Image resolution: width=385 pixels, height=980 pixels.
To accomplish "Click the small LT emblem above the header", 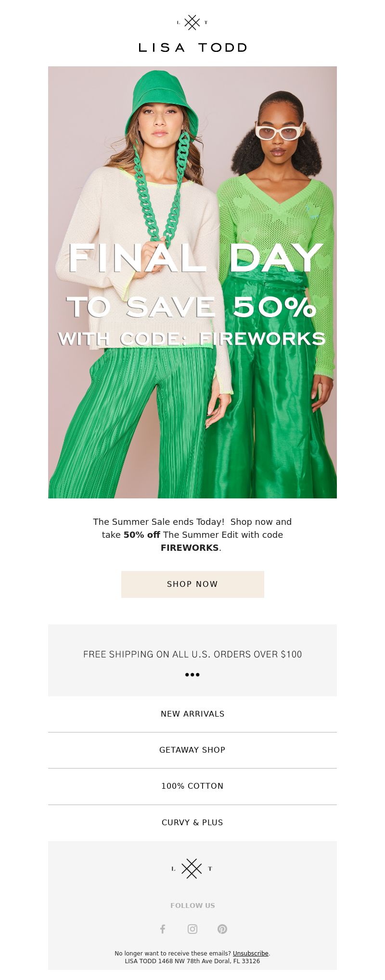I will [192, 23].
